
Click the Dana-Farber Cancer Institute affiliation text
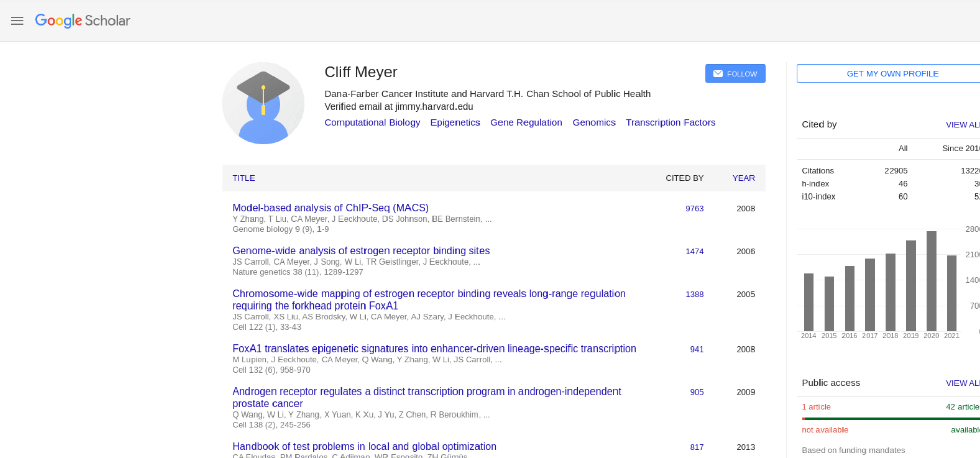[487, 94]
